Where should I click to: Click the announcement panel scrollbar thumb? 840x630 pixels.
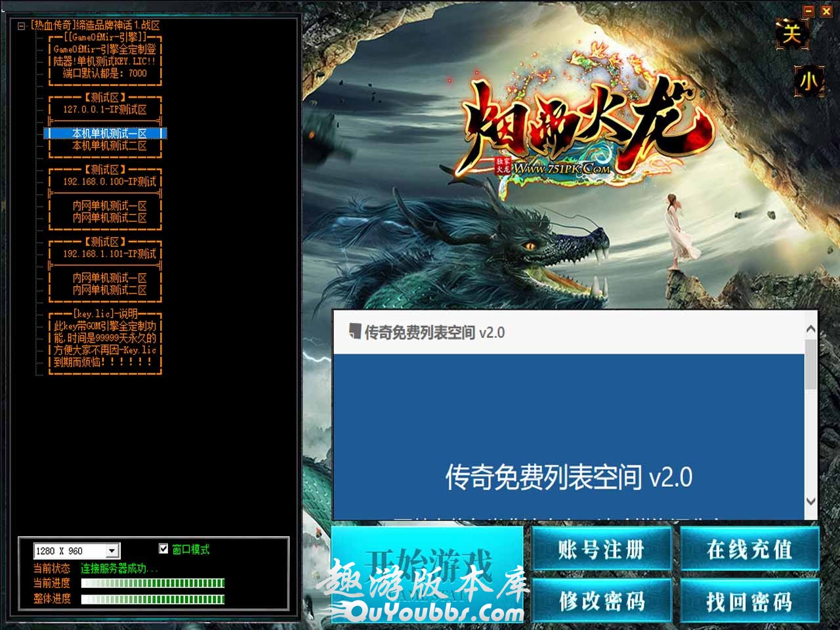click(x=810, y=363)
